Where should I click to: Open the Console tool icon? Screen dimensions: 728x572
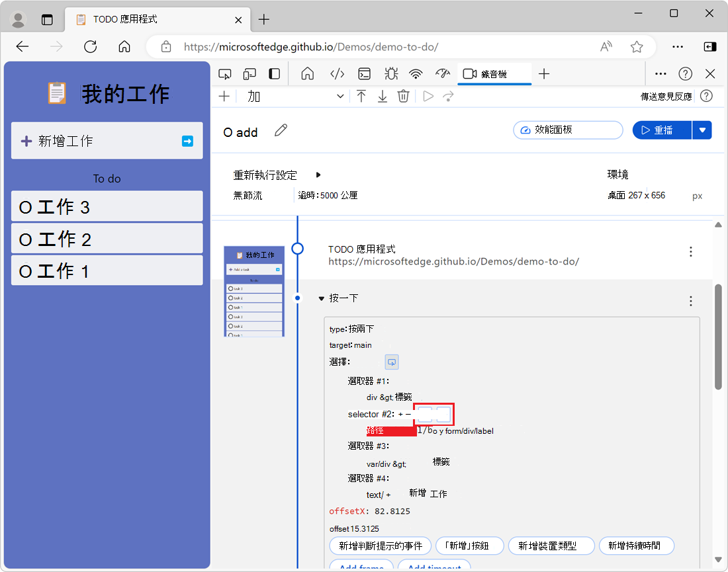pos(364,73)
